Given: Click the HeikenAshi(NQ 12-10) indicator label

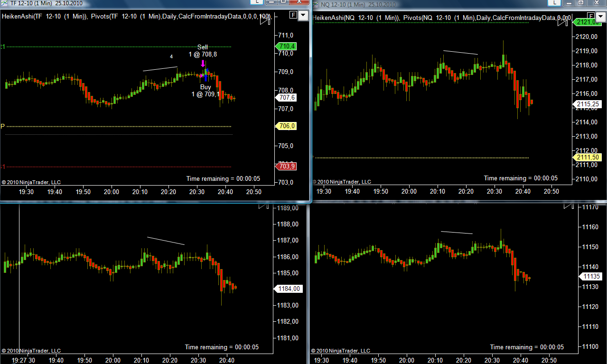Looking at the screenshot, I should click(x=356, y=18).
